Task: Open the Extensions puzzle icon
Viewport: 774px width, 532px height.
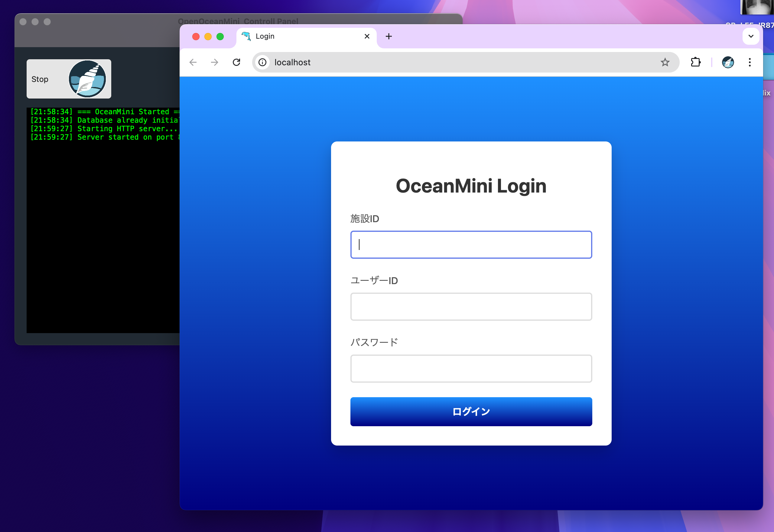Action: tap(695, 62)
